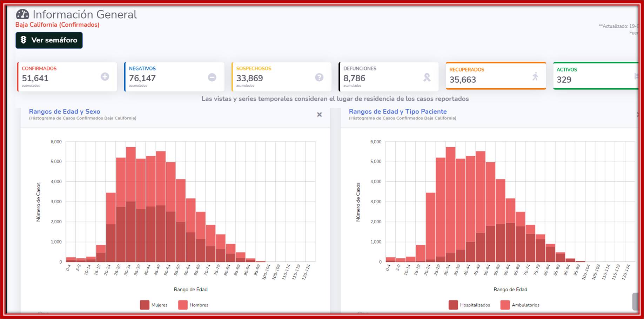Image resolution: width=644 pixels, height=319 pixels.
Task: Click the minus icon in Negativos card
Action: [212, 77]
